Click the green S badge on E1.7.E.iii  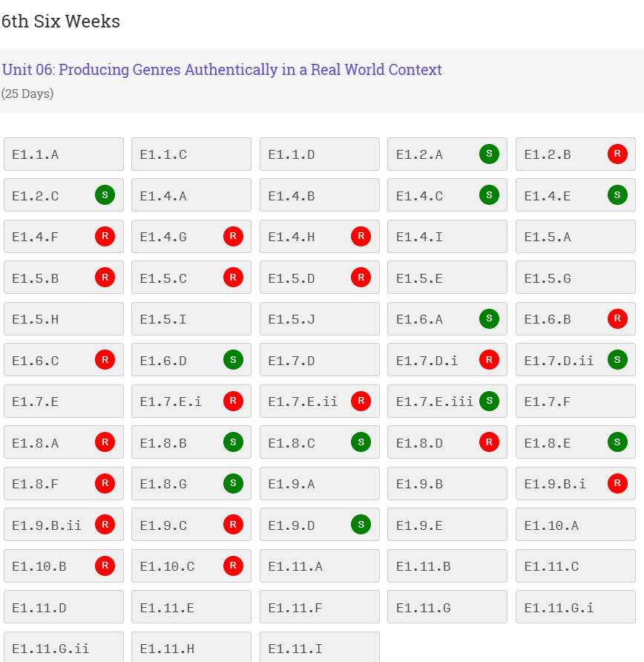[489, 401]
